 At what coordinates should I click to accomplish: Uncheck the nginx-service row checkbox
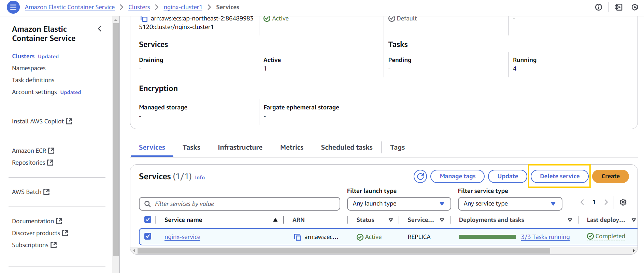click(148, 236)
